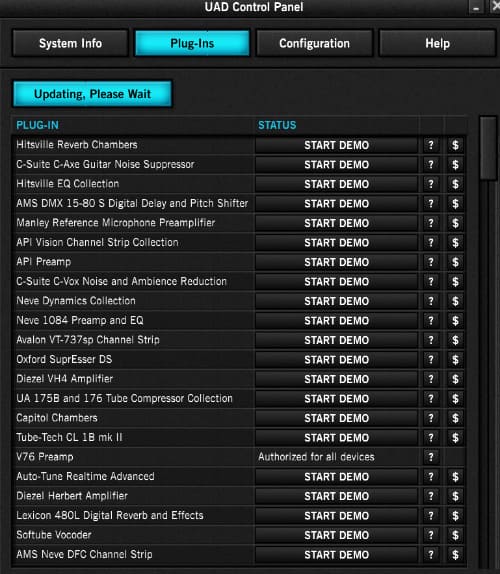
Task: Start demo for Lexicon 480L Digital Reverb
Action: click(336, 516)
